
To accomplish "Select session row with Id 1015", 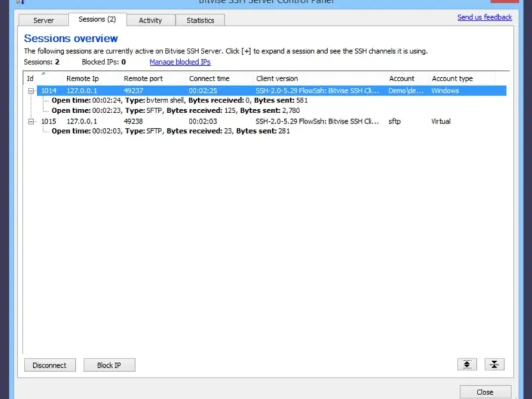I will [x=271, y=121].
